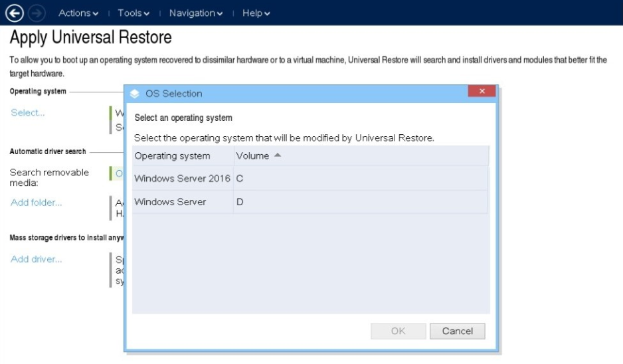The height and width of the screenshot is (364, 623).
Task: Open the Tools menu
Action: (x=133, y=13)
